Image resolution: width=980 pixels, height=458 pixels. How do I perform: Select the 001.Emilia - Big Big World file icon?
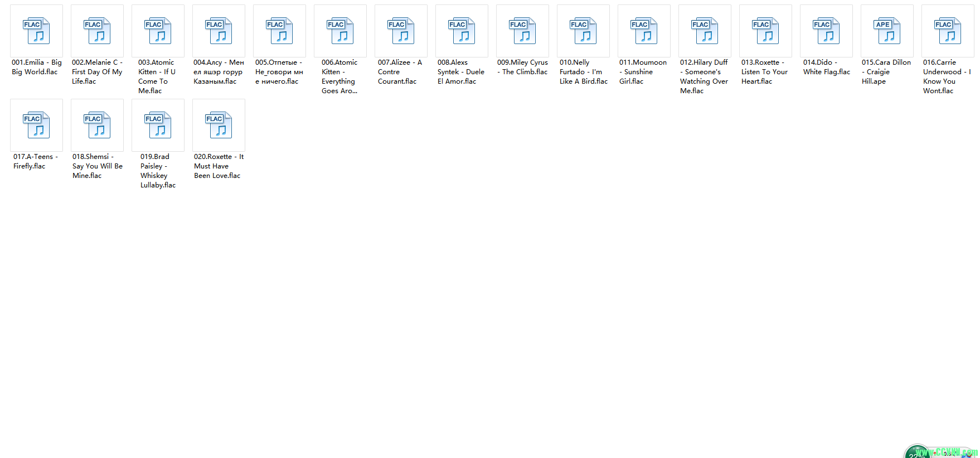click(x=36, y=31)
